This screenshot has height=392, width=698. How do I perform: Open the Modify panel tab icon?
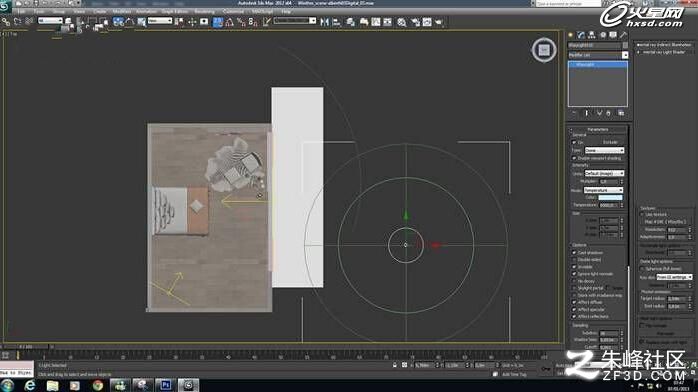pos(581,35)
